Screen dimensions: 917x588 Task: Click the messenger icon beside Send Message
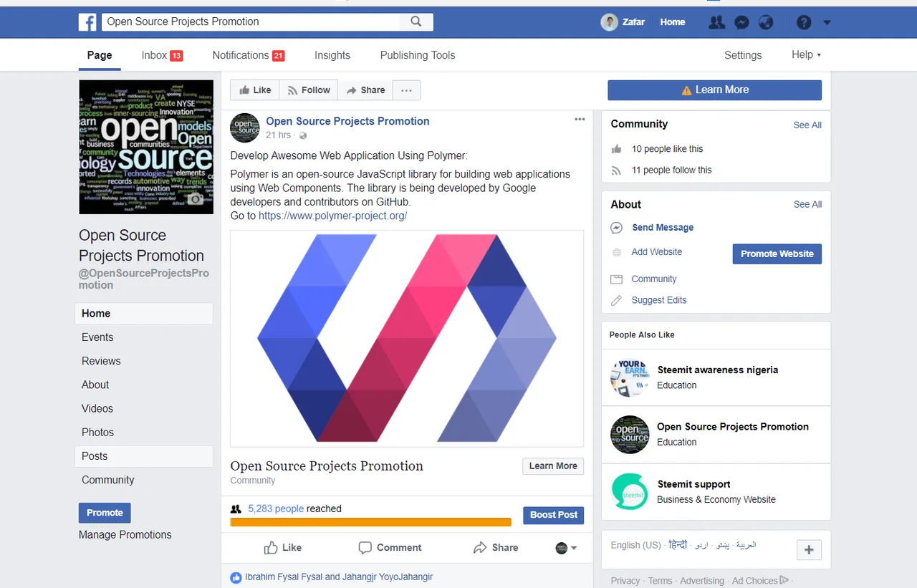coord(616,228)
